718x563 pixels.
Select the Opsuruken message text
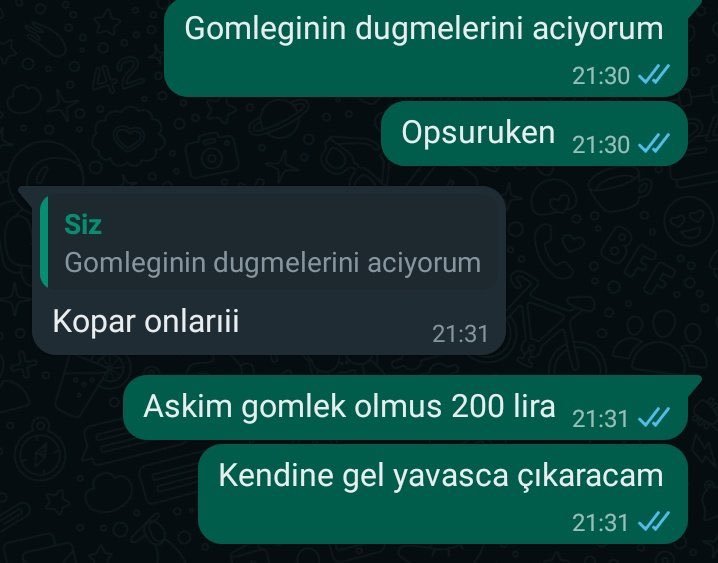[x=478, y=133]
